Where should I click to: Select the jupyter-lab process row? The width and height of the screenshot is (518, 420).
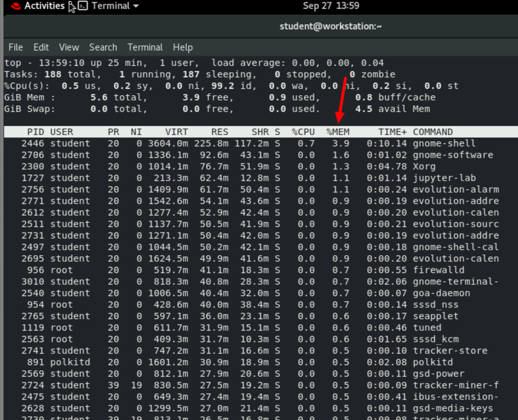click(444, 178)
